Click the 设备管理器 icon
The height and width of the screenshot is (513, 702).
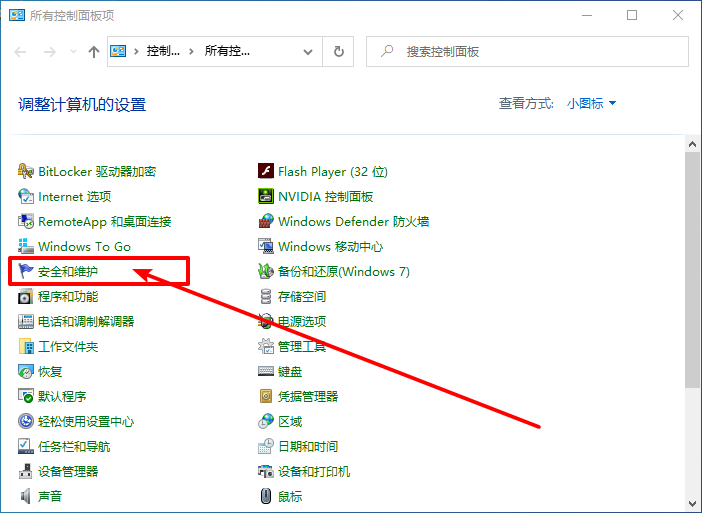pyautogui.click(x=26, y=472)
